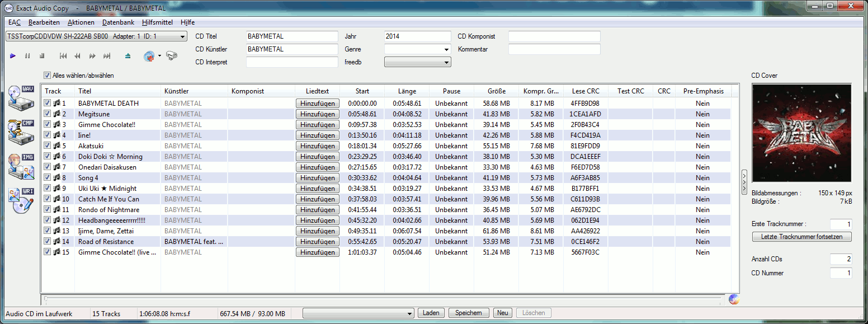Viewport: 868px width, 324px height.
Task: Click the CD Komponist input field
Action: pyautogui.click(x=554, y=36)
